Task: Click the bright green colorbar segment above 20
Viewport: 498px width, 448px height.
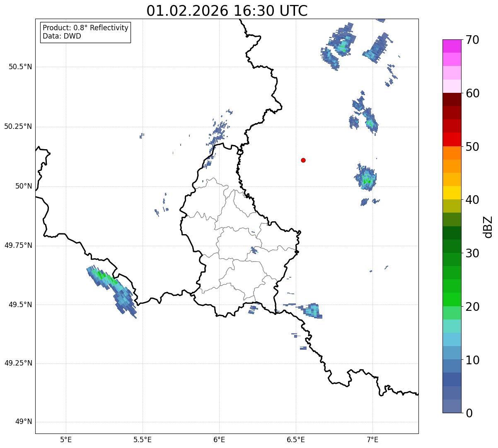Action: [x=452, y=299]
